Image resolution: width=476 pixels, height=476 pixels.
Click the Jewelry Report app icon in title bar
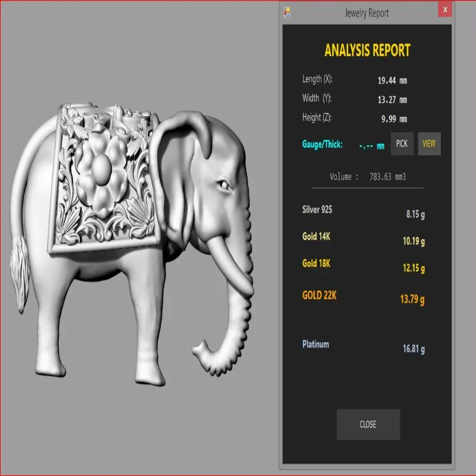(287, 12)
